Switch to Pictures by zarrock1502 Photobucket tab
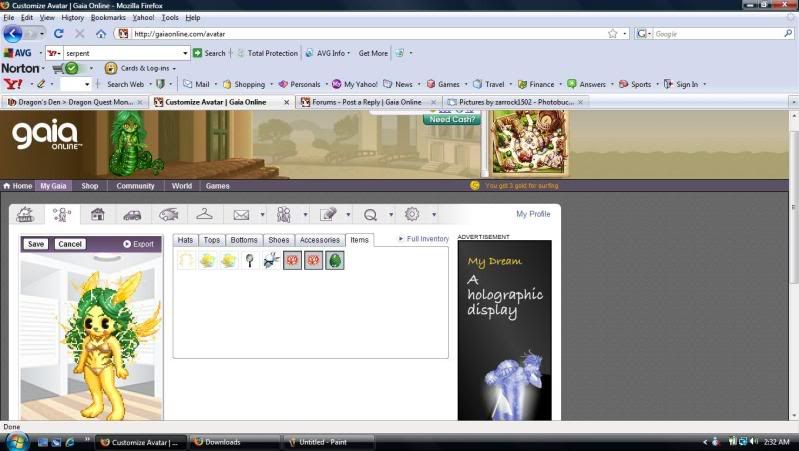The height and width of the screenshot is (451, 799). 515,102
